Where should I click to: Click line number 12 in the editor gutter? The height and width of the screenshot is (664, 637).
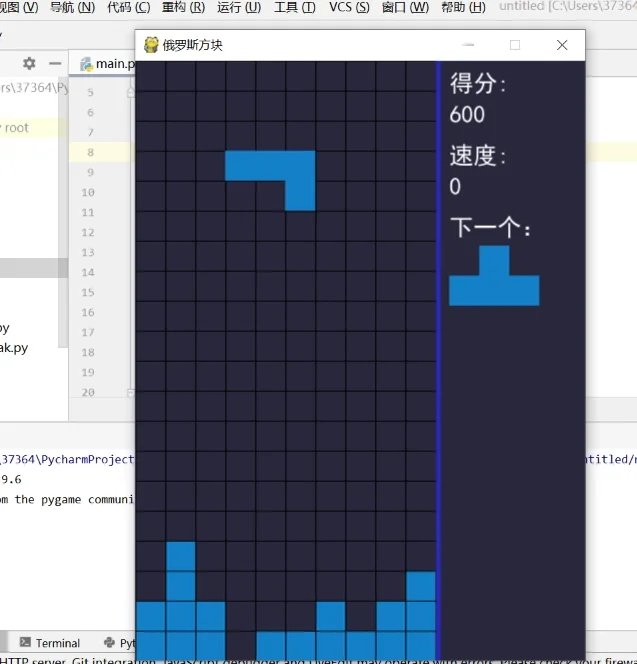point(88,232)
